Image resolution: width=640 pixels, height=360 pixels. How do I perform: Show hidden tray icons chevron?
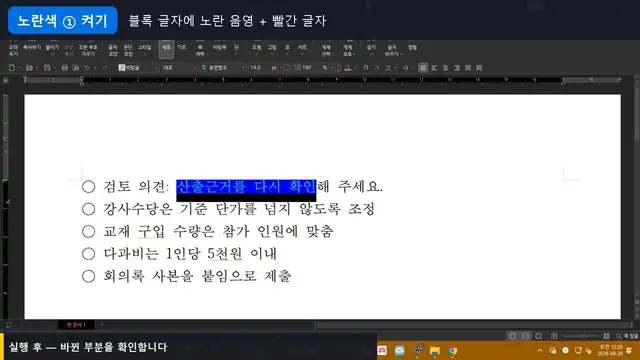click(540, 351)
